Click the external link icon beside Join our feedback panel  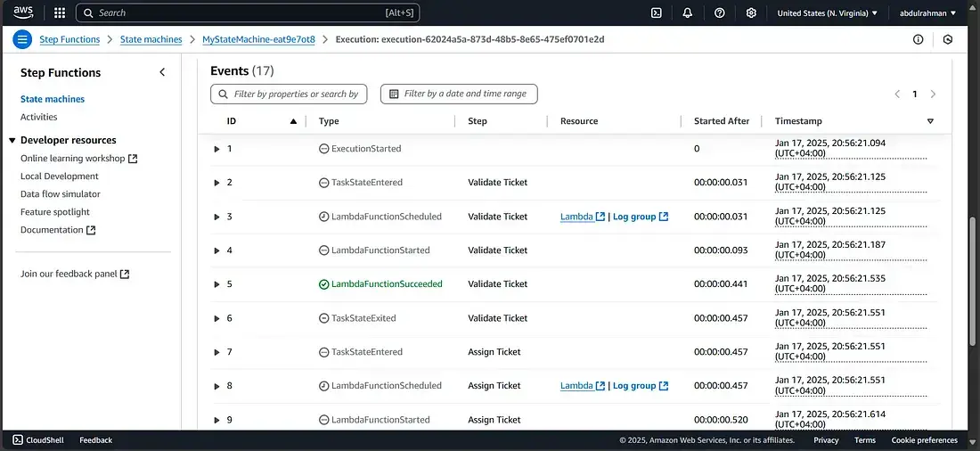125,274
